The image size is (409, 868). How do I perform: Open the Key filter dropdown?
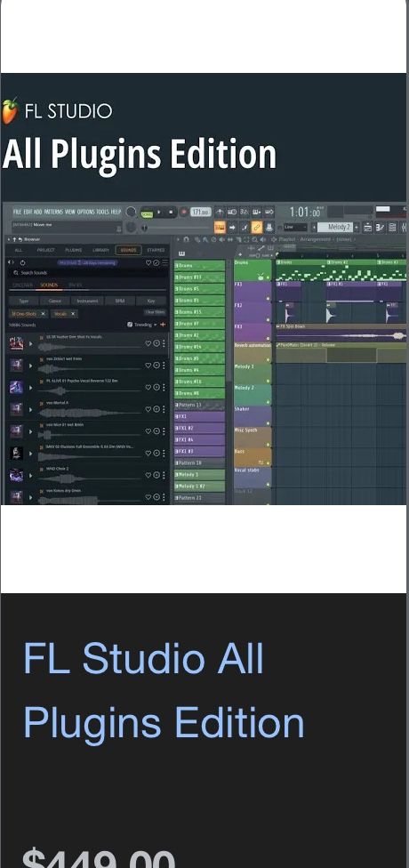(x=151, y=301)
